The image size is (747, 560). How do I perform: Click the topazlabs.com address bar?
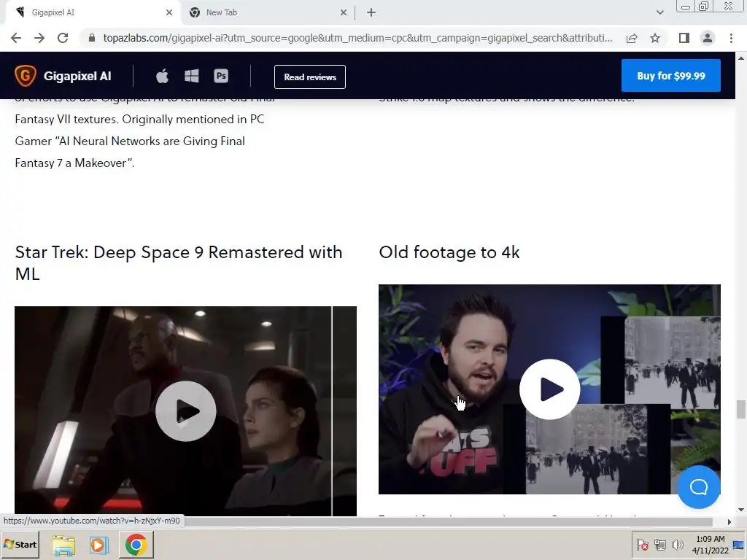(x=357, y=38)
